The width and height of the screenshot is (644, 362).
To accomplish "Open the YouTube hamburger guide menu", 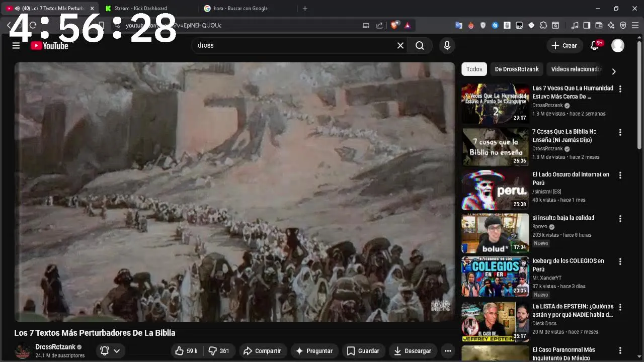I will (16, 46).
